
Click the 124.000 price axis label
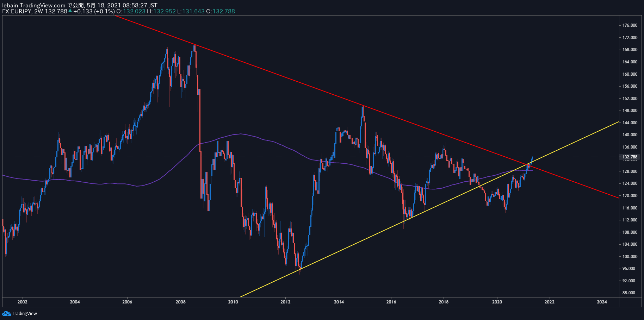tap(630, 183)
